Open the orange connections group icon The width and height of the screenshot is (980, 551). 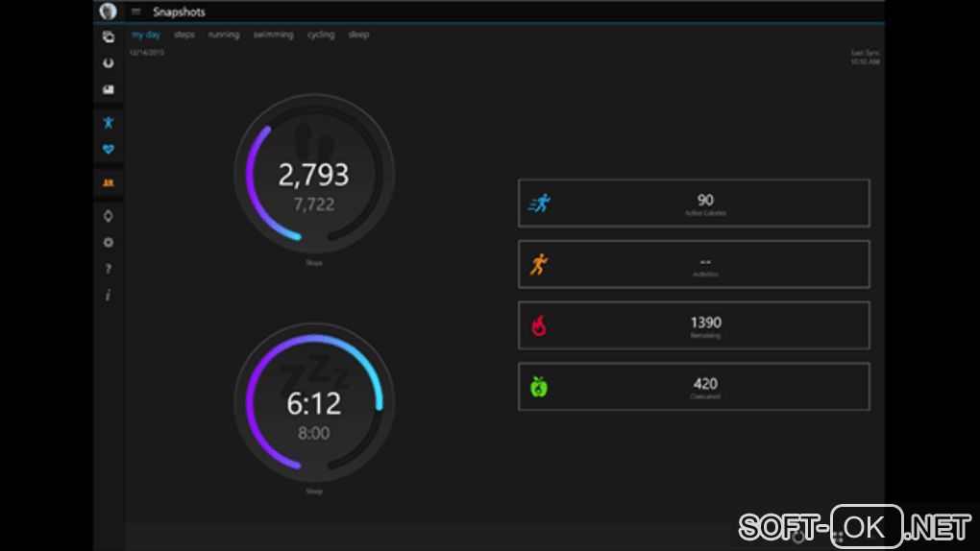pos(109,183)
